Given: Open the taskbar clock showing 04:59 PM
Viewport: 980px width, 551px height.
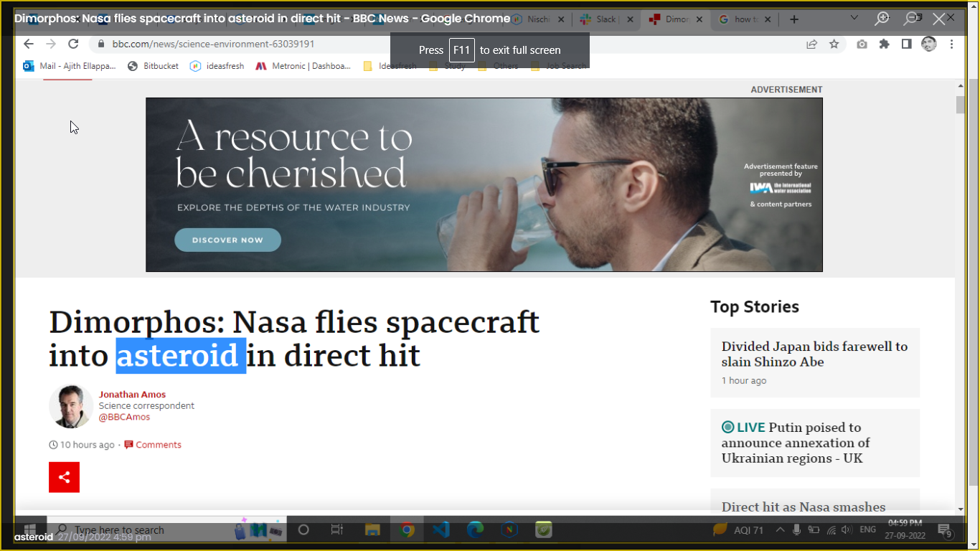Looking at the screenshot, I should [x=905, y=529].
